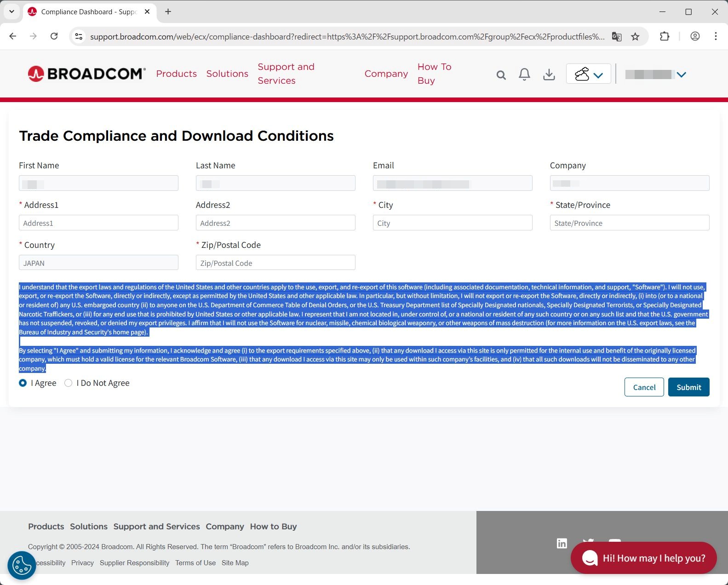This screenshot has width=728, height=585.
Task: Focus the Address2 input field
Action: coord(275,223)
